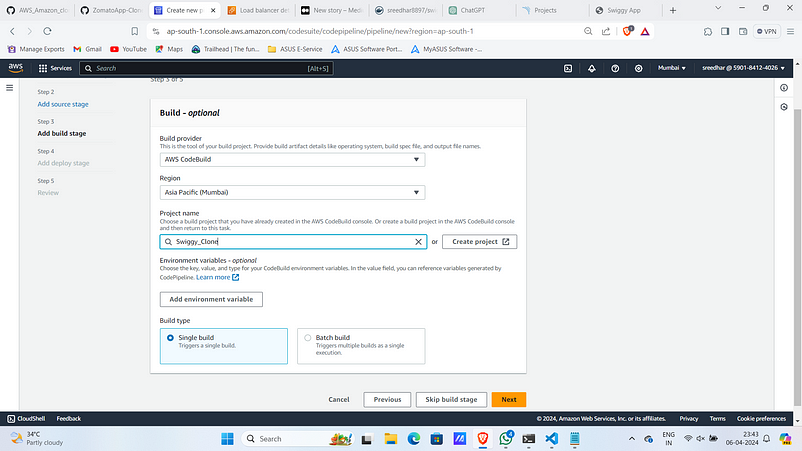Bookmark this page using the bookmark icon
Viewport: 802px width, 451px height.
pyautogui.click(x=135, y=31)
